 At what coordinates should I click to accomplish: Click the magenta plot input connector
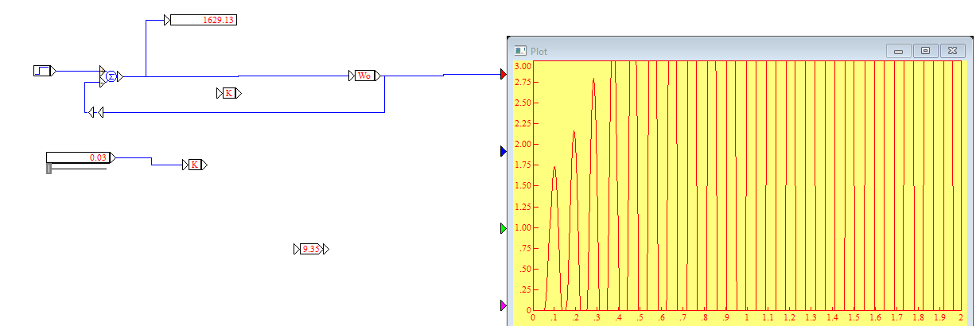click(503, 305)
